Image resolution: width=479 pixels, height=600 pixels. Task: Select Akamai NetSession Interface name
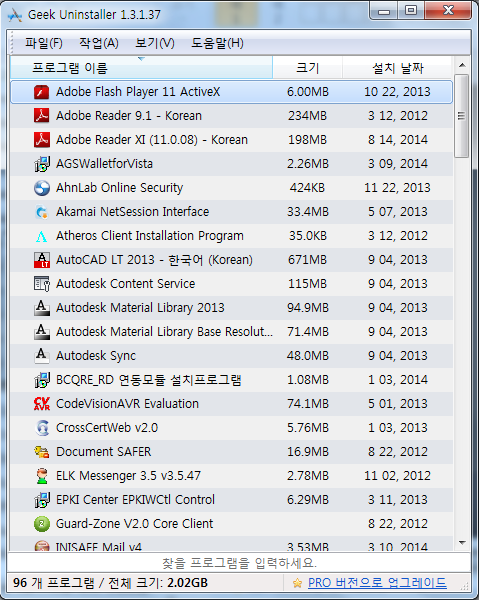(132, 212)
